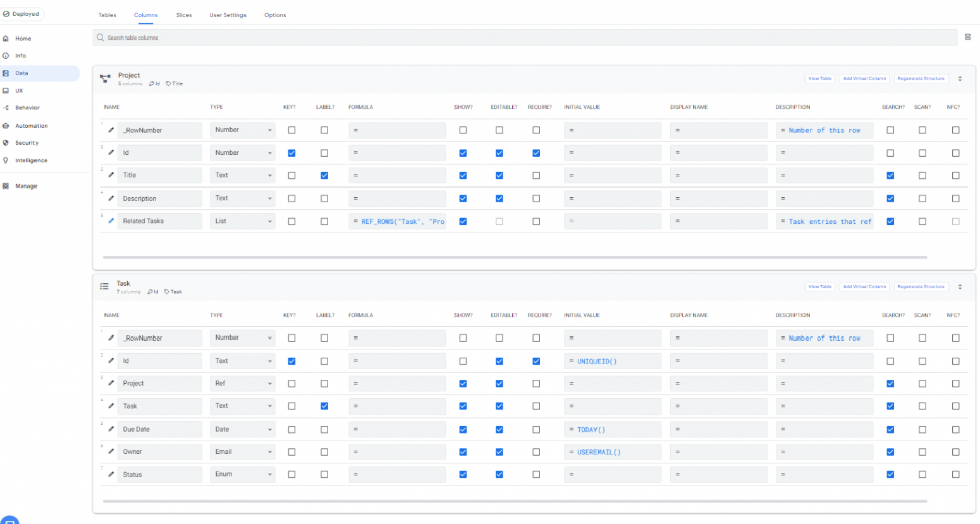Switch to the Columns tab
This screenshot has height=524, width=980.
[x=146, y=15]
